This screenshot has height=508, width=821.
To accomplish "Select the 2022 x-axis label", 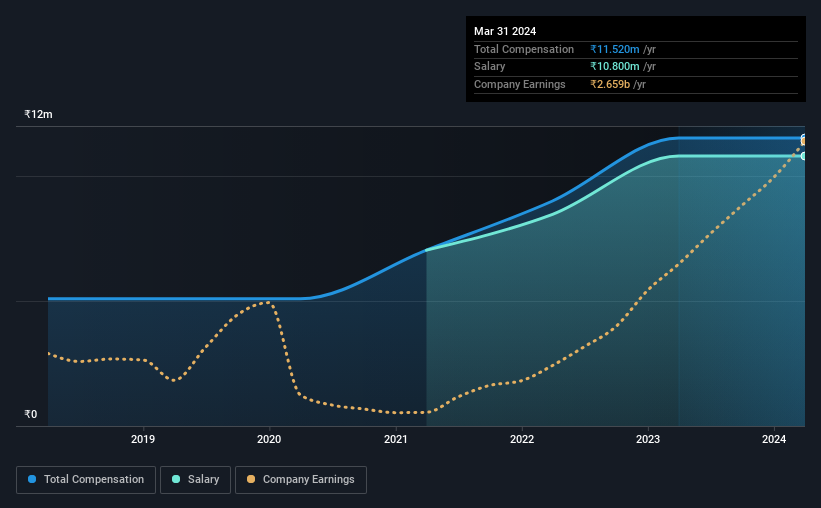I will 522,439.
